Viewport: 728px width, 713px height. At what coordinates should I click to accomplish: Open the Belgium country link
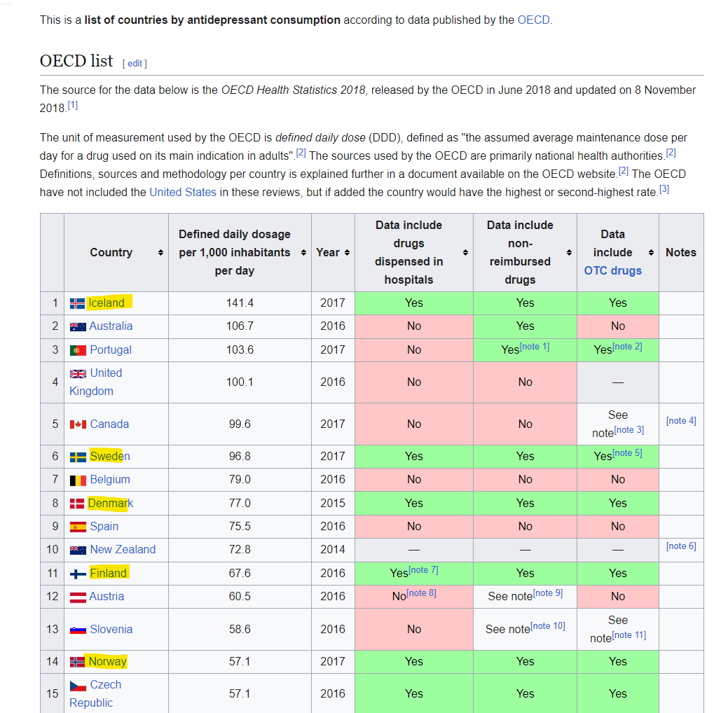[110, 480]
